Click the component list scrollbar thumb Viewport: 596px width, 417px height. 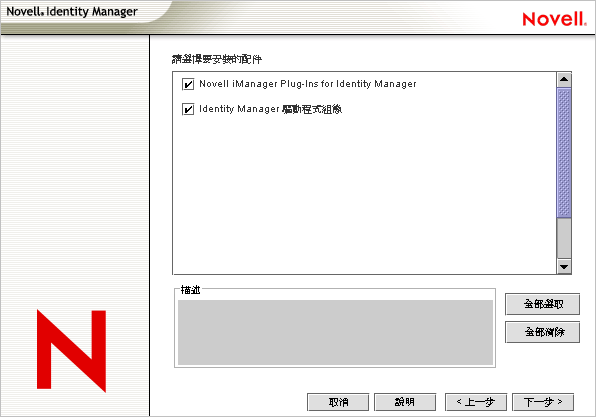pos(564,152)
